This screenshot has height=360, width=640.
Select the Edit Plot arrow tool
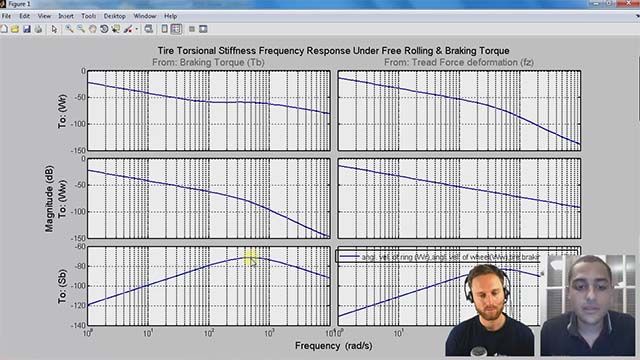click(x=54, y=29)
